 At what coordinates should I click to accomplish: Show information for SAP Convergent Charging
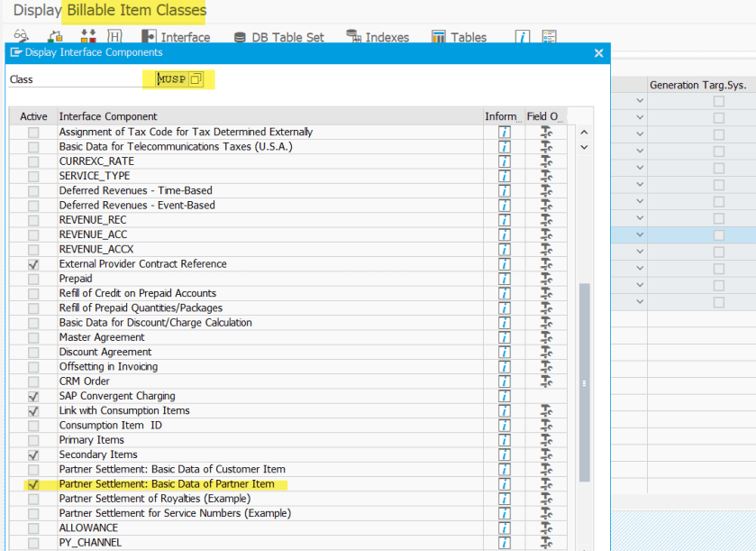(505, 396)
